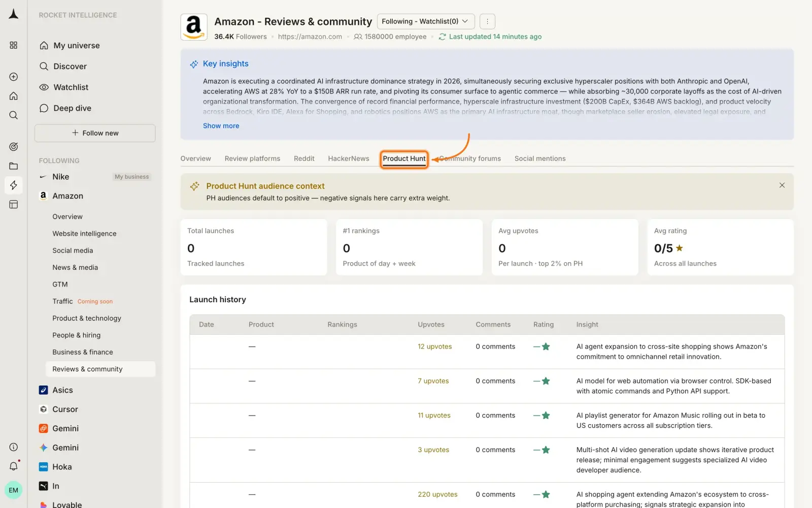Open the Reddit tab
812x508 pixels.
click(x=304, y=158)
